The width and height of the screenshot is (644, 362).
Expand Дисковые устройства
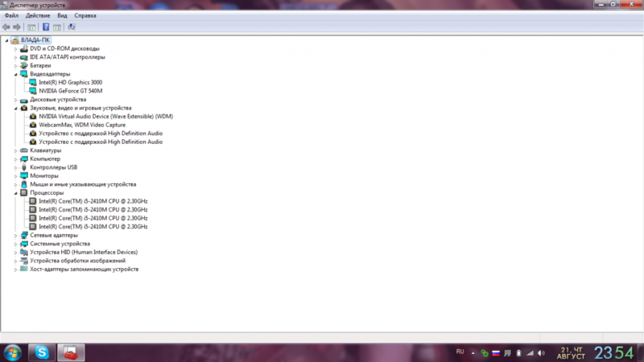point(15,100)
